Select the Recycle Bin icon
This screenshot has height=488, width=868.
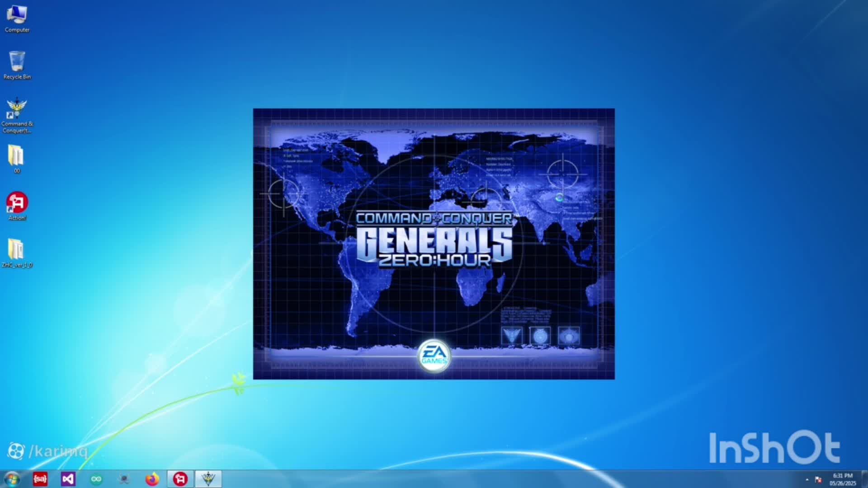click(17, 65)
